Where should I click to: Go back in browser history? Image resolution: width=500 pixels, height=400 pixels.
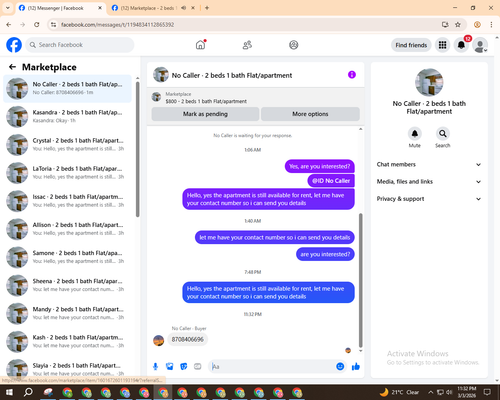tap(9, 25)
